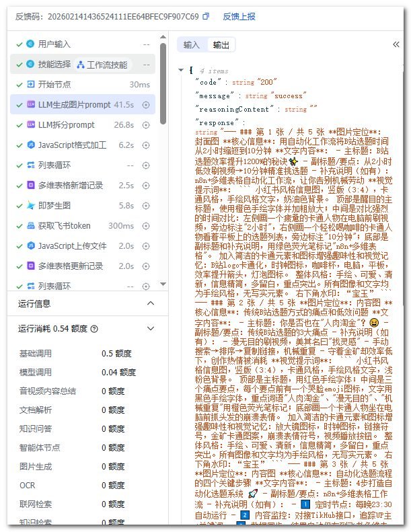411x532 pixels.
Task: Click the "code" key in JSON output
Action: tap(208, 82)
